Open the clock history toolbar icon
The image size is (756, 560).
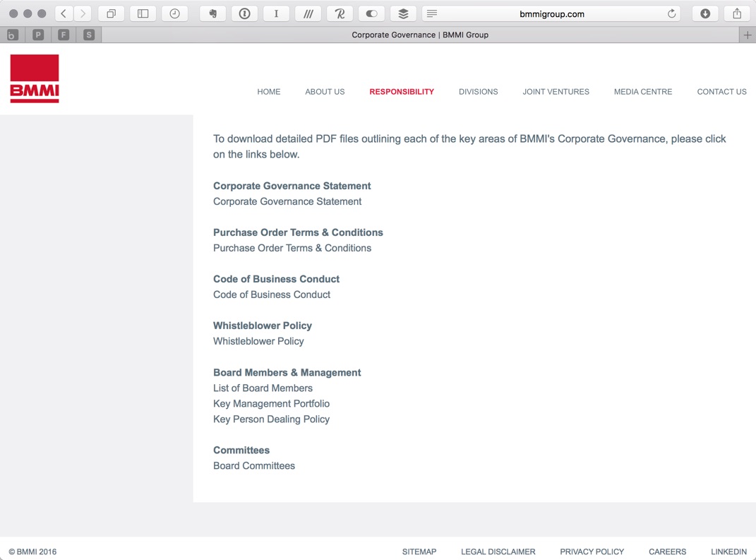pos(174,13)
